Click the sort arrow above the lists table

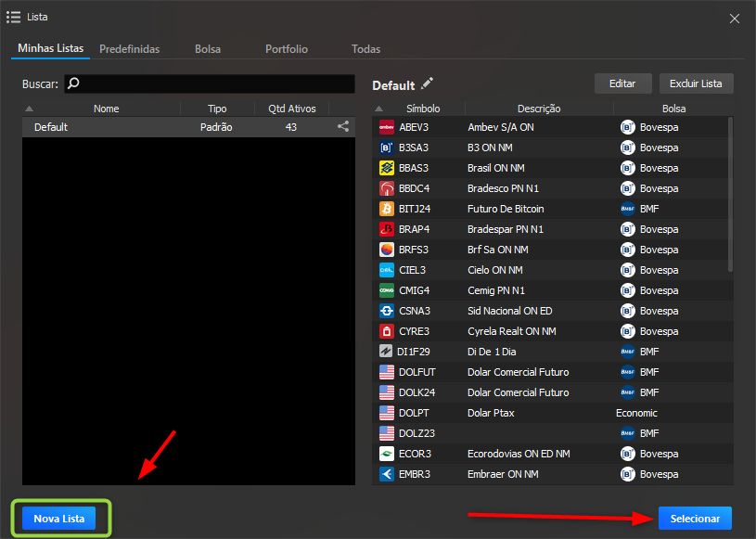[29, 109]
